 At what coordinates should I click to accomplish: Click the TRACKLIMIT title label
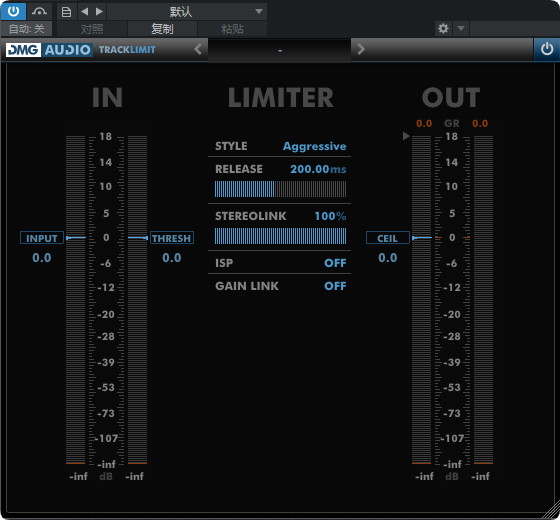click(x=127, y=50)
